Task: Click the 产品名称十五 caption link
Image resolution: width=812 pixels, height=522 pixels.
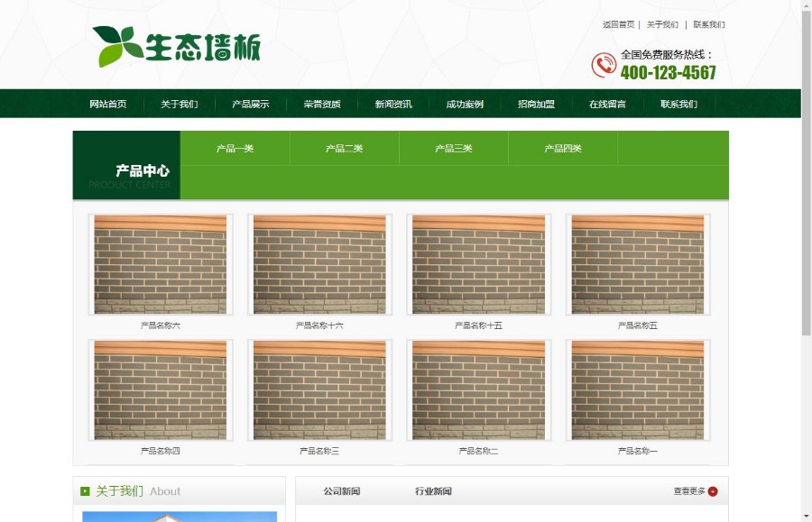Action: pos(478,325)
